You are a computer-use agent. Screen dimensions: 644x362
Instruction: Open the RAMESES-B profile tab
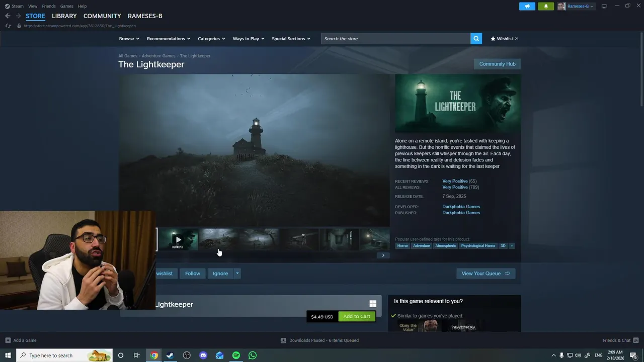point(145,16)
